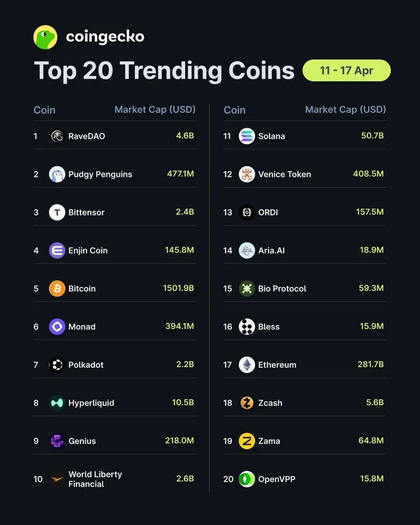The height and width of the screenshot is (525, 420).
Task: Click the Pudgy Penguins coin icon
Action: click(57, 174)
